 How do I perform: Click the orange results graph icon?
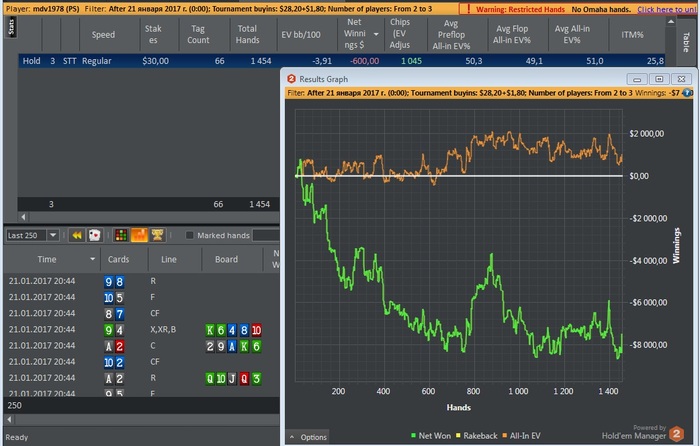pyautogui.click(x=139, y=235)
